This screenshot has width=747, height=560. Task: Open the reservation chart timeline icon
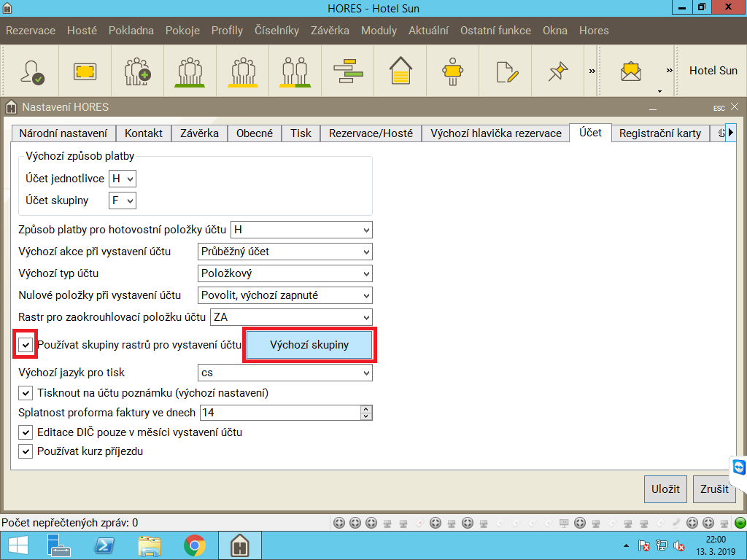(x=347, y=71)
